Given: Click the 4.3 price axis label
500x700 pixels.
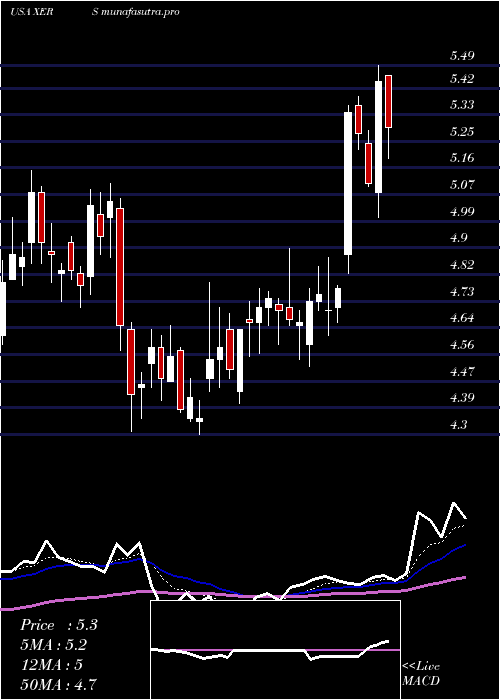Looking at the screenshot, I should tap(459, 424).
